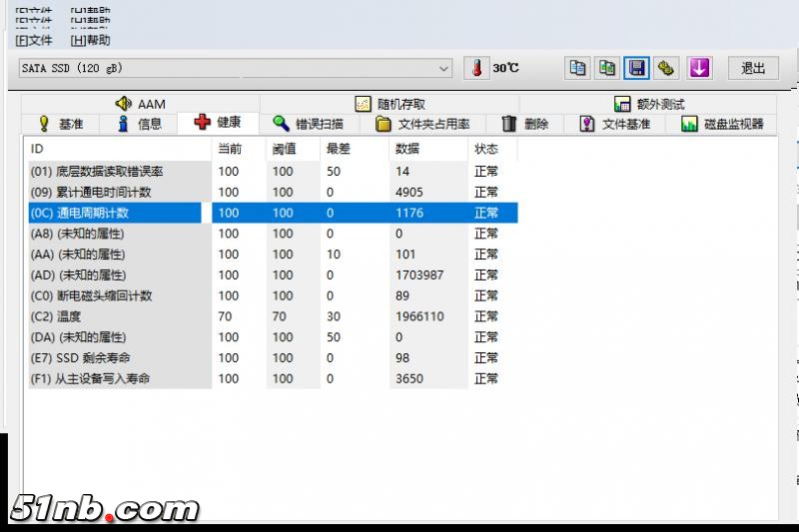Click the 状态 column header
This screenshot has width=799, height=532.
[485, 149]
